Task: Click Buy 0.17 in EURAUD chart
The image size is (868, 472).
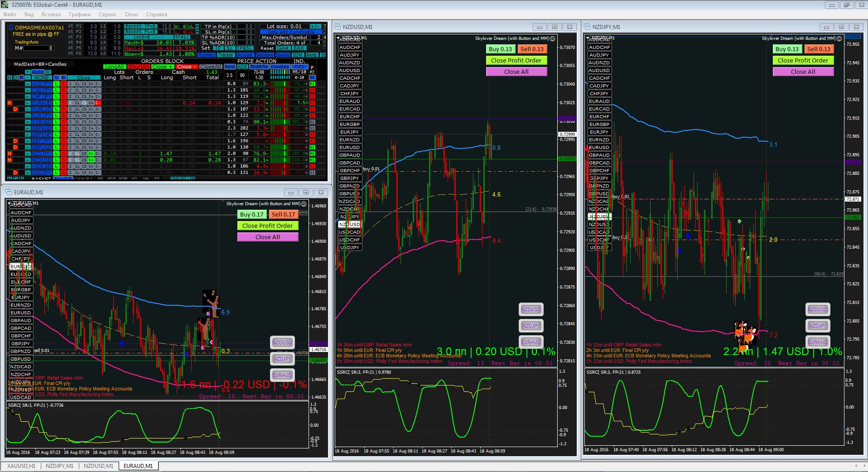Action: click(x=251, y=214)
